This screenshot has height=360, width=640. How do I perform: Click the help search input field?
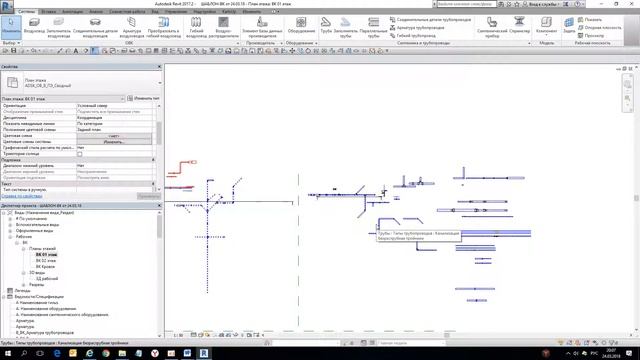tap(466, 4)
